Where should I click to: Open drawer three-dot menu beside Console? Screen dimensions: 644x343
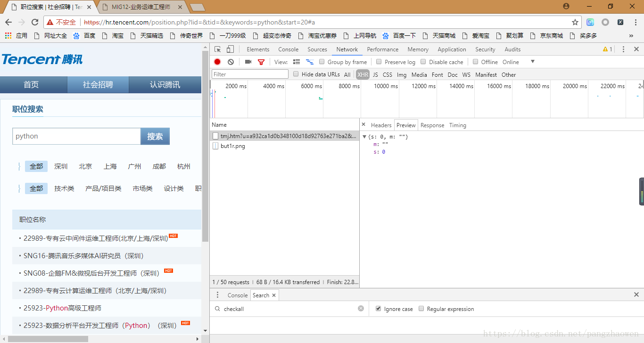217,295
